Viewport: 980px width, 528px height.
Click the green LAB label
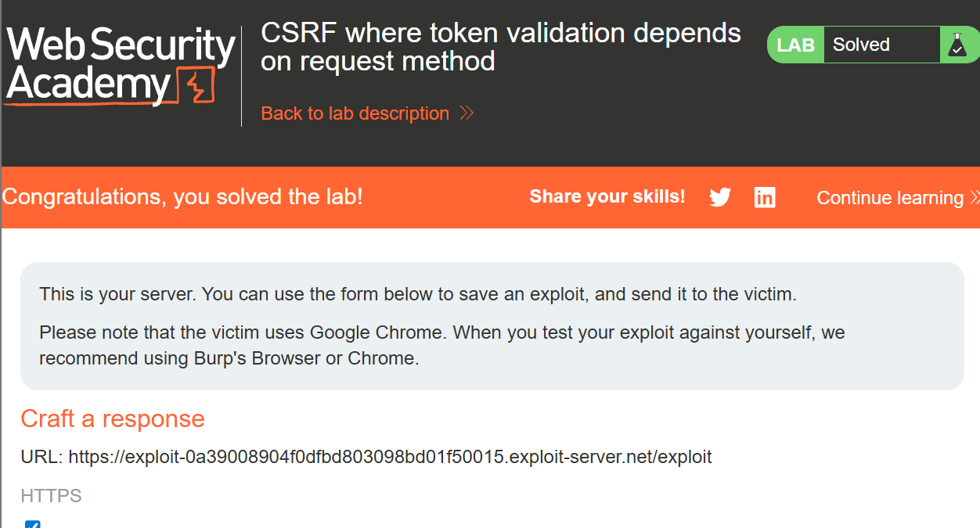pyautogui.click(x=796, y=45)
